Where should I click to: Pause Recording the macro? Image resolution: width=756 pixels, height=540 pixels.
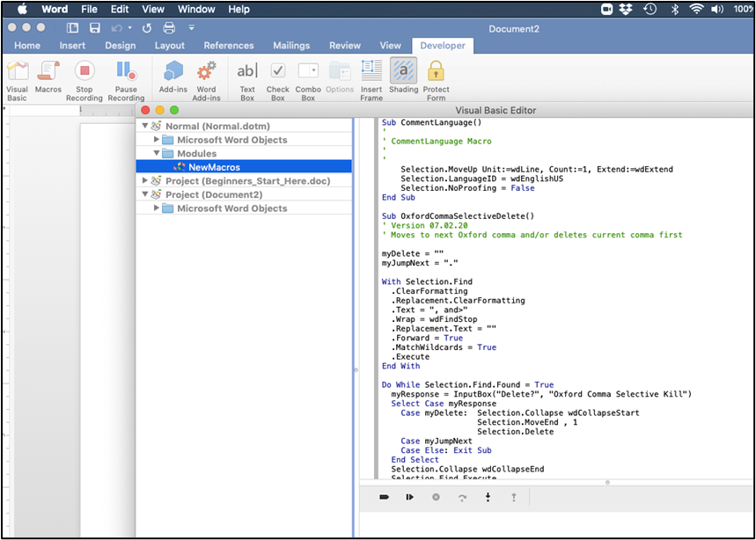(x=126, y=80)
